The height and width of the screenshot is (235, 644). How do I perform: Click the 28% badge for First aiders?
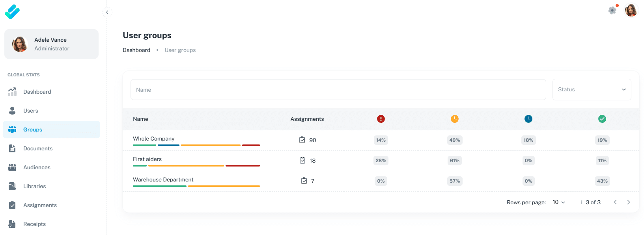tap(381, 161)
